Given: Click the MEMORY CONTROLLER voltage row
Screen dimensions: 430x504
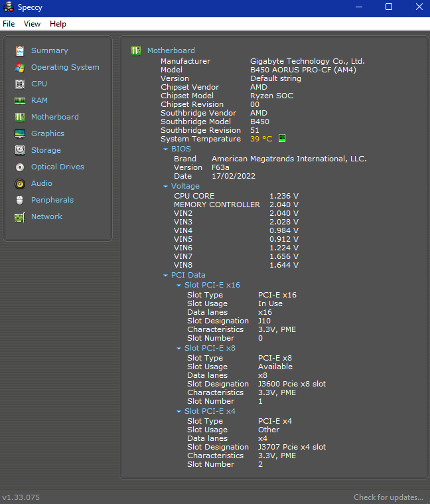Looking at the screenshot, I should tap(236, 205).
